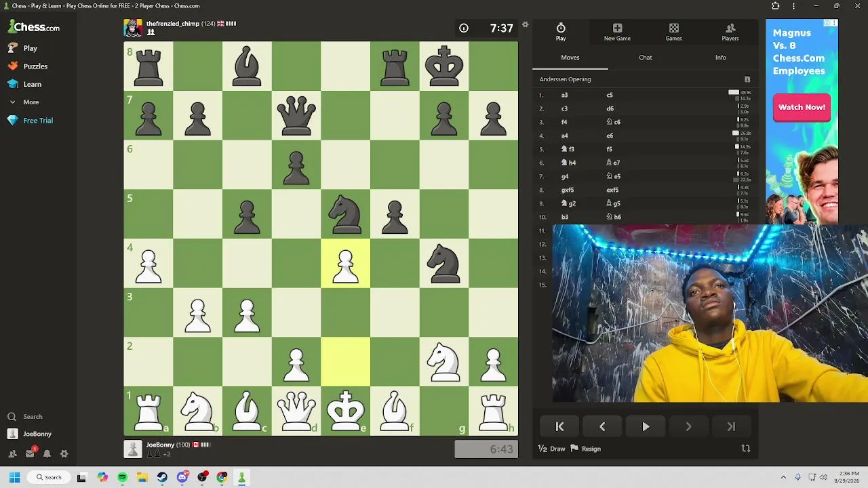
Task: Click JoeBonny's avatar below the board
Action: 133,449
